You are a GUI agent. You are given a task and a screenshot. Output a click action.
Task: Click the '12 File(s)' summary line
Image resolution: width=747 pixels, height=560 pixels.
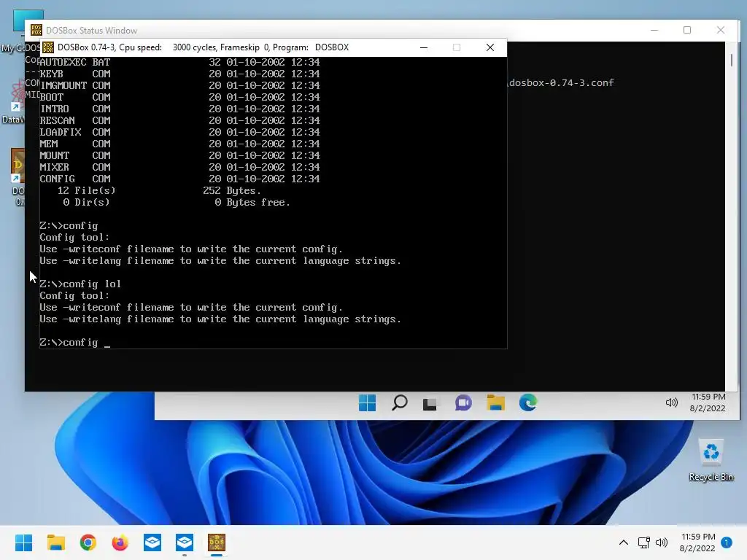(x=159, y=190)
